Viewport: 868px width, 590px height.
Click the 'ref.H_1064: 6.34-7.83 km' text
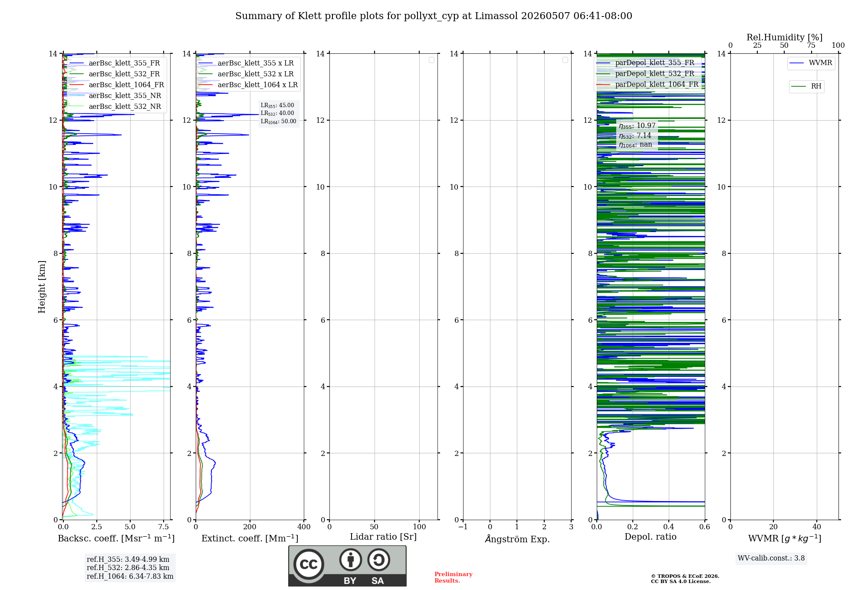(130, 577)
